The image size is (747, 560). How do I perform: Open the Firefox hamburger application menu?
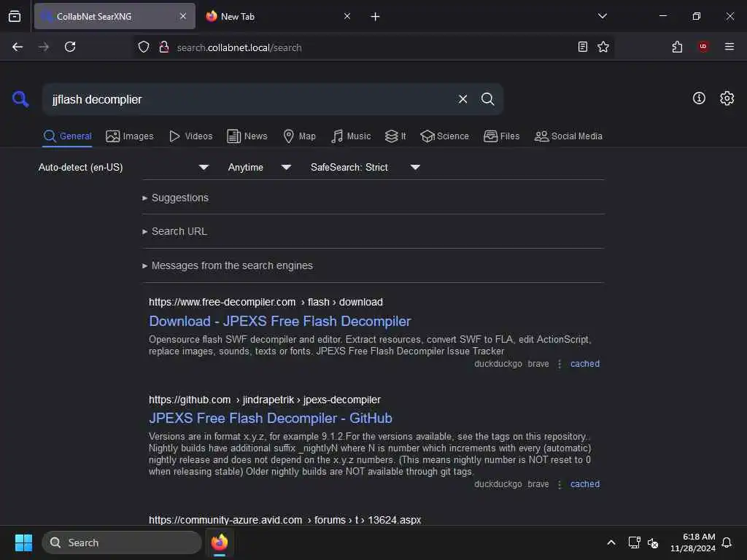(x=729, y=47)
